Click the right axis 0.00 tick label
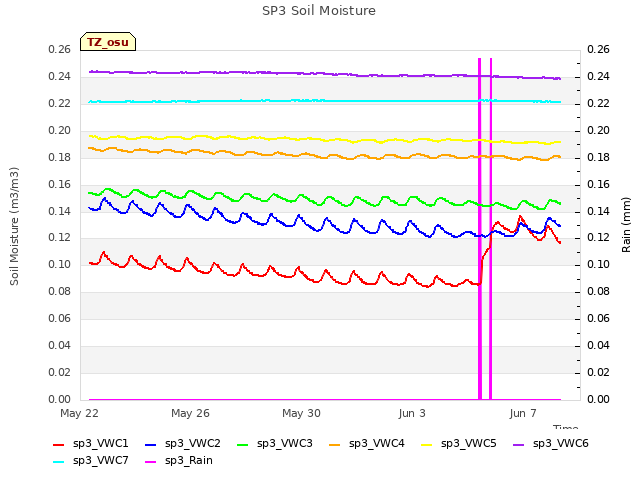 (598, 400)
